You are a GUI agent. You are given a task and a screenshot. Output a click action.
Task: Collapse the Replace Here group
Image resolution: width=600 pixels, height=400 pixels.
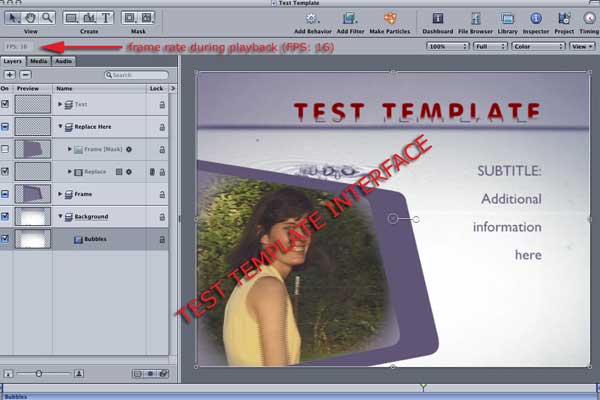(x=60, y=127)
